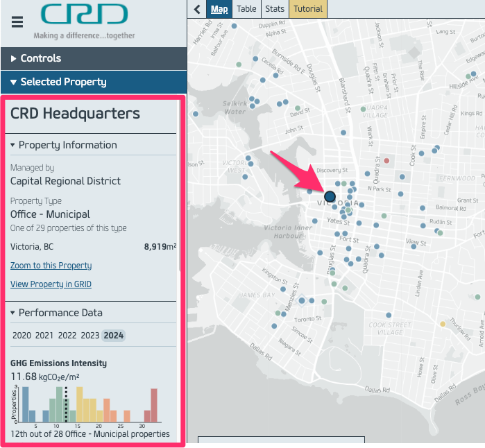Click the yellow property dot near Thurlow Rd
Viewport: 485px width, 448px height.
pyautogui.click(x=443, y=324)
